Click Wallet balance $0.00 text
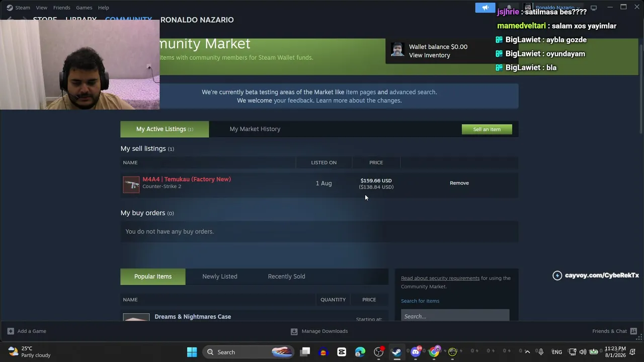This screenshot has height=362, width=644. coord(438,47)
